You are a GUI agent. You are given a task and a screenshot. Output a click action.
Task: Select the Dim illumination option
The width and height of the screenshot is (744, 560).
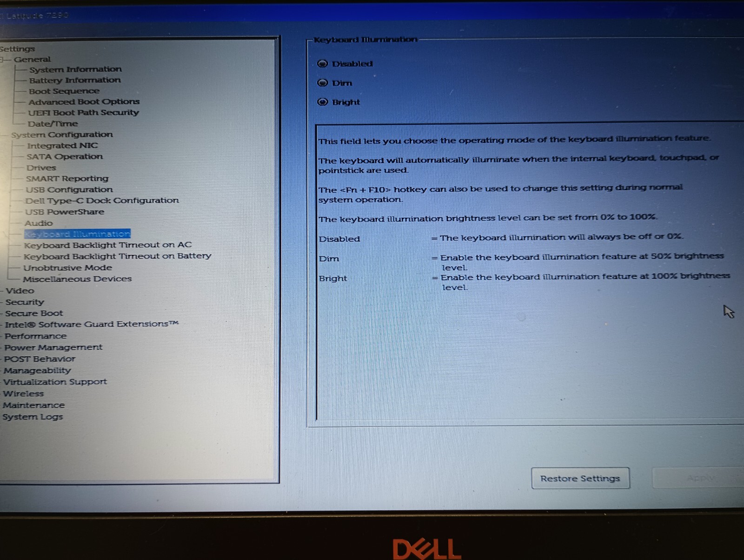tap(322, 83)
